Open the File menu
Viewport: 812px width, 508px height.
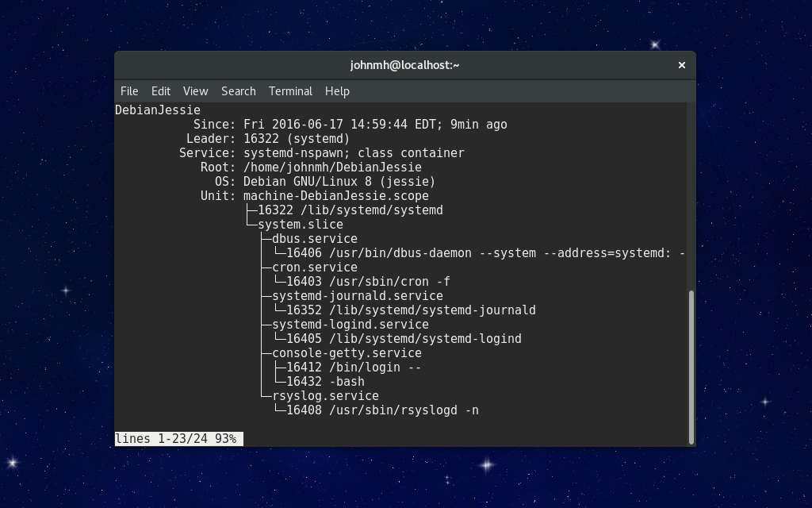tap(128, 91)
